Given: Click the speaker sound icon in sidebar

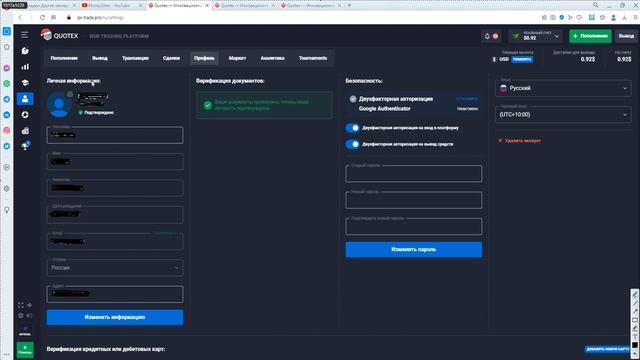Looking at the screenshot, I should [x=29, y=315].
